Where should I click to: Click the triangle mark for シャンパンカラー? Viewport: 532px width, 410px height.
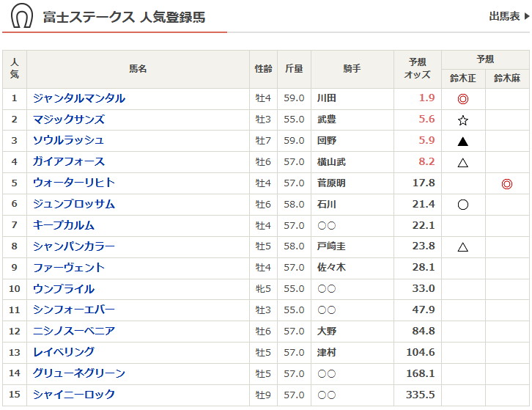tap(462, 247)
